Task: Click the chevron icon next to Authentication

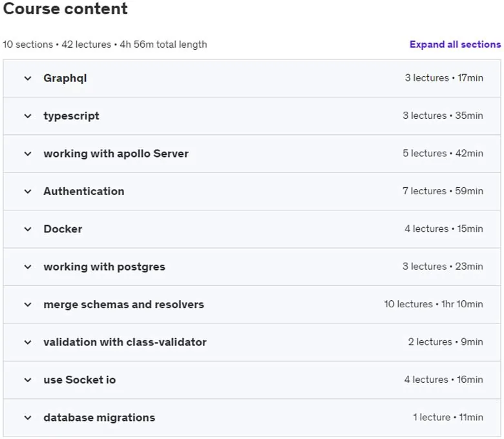Action: pos(28,191)
